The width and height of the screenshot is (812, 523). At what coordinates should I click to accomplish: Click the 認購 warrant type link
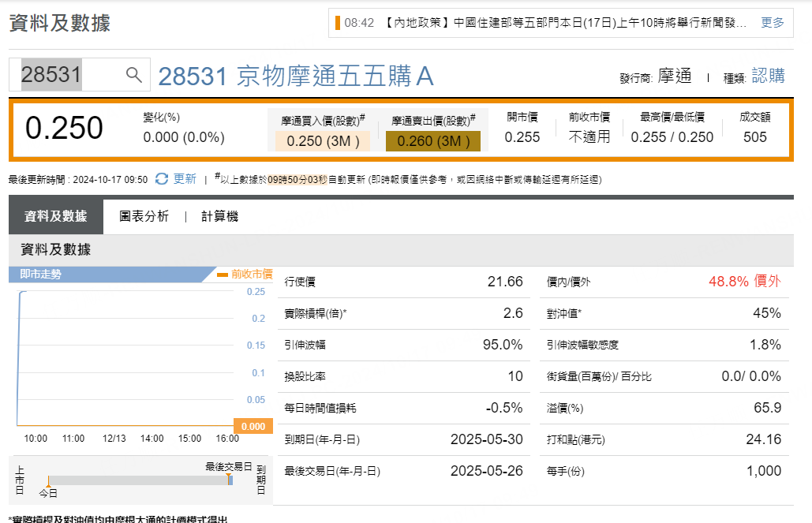click(x=769, y=76)
